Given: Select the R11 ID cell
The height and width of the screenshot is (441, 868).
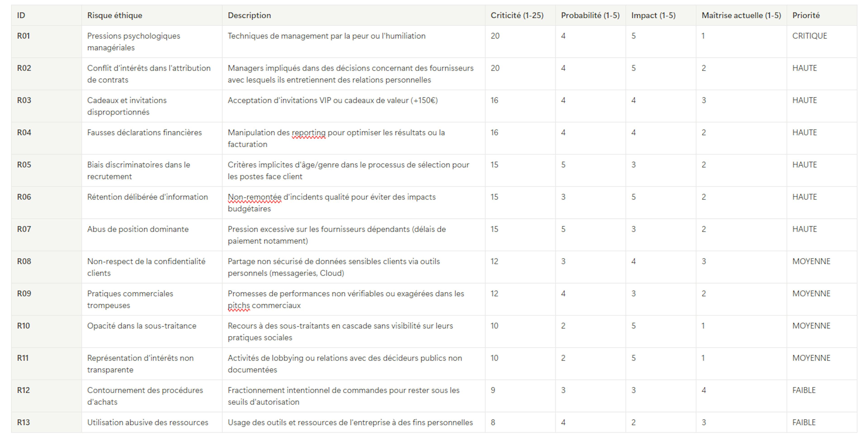Looking at the screenshot, I should pyautogui.click(x=47, y=364).
